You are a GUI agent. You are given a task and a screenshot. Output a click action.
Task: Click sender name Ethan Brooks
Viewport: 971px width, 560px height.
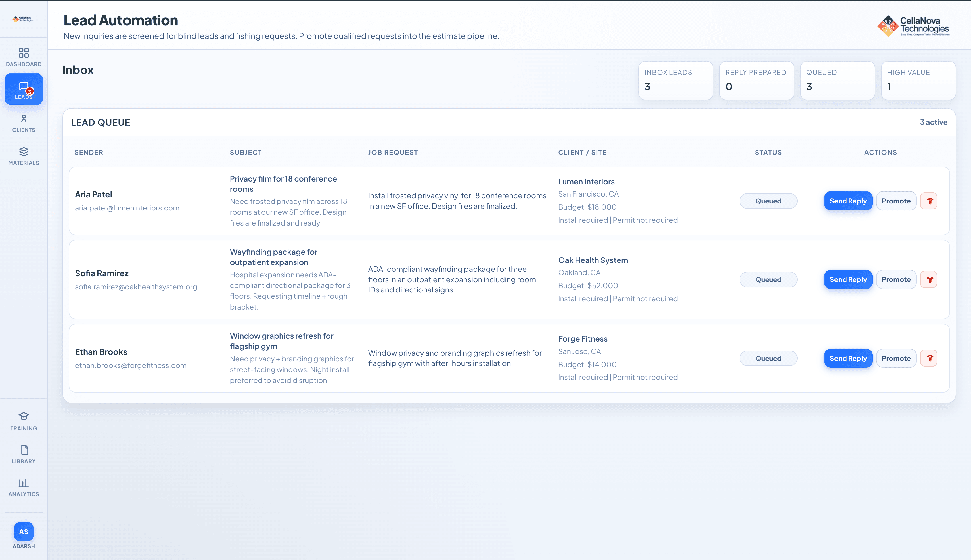pyautogui.click(x=101, y=351)
